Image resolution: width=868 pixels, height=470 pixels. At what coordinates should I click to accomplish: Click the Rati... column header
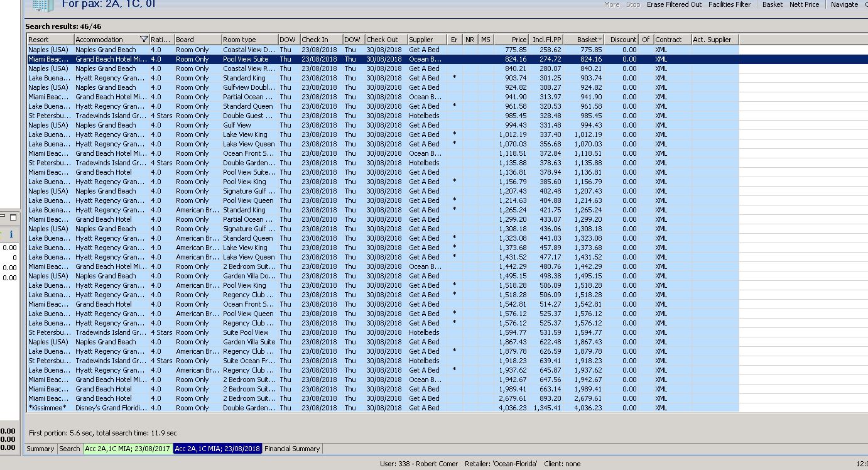(161, 40)
